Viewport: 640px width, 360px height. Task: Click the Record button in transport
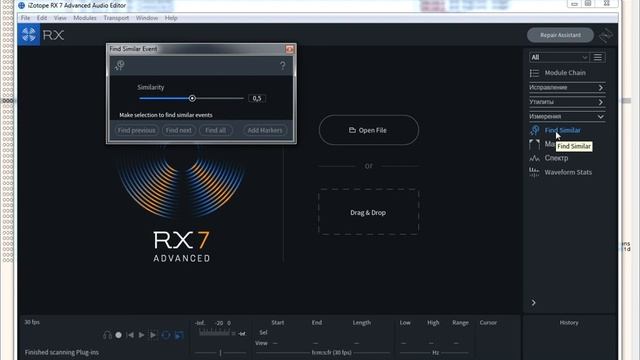pos(118,335)
